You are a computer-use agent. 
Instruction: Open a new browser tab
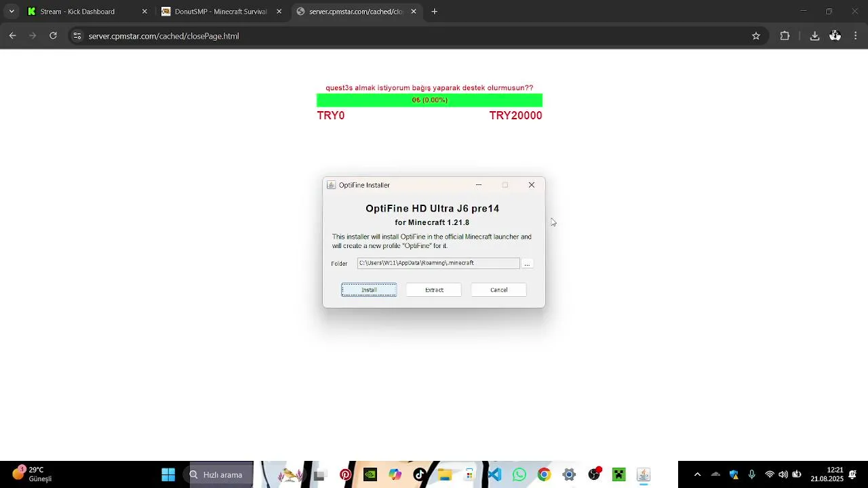(x=435, y=12)
